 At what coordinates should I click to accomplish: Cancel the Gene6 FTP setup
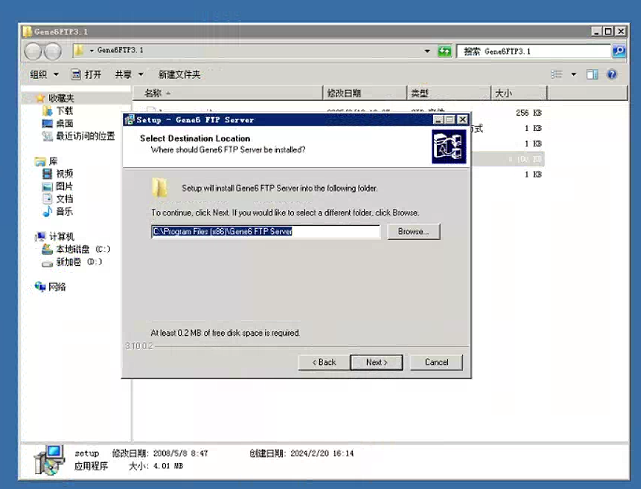click(436, 362)
